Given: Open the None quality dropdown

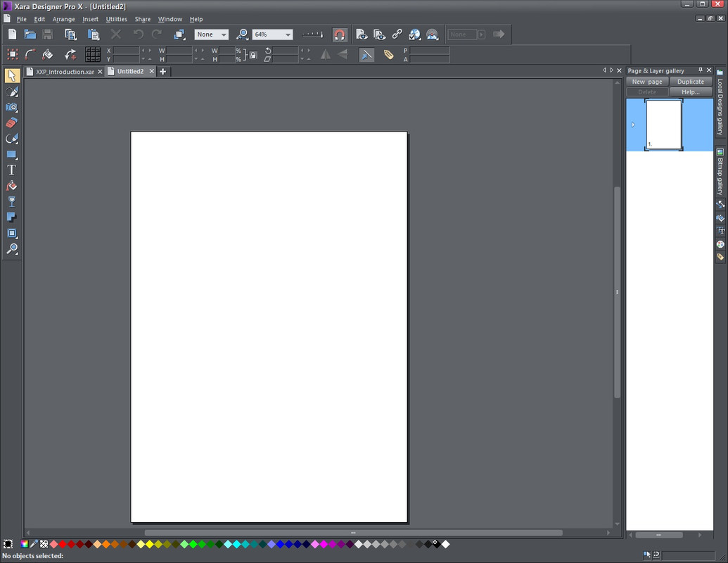Looking at the screenshot, I should 212,34.
